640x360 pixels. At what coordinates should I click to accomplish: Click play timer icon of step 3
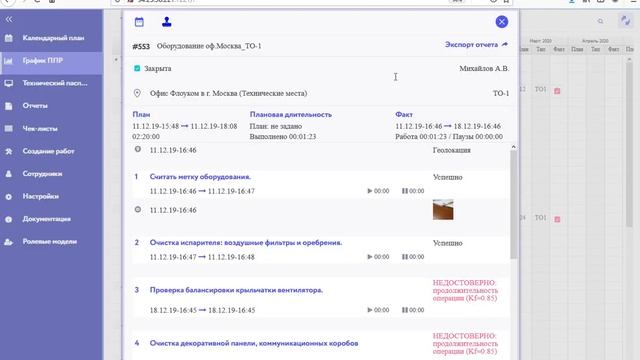(370, 310)
